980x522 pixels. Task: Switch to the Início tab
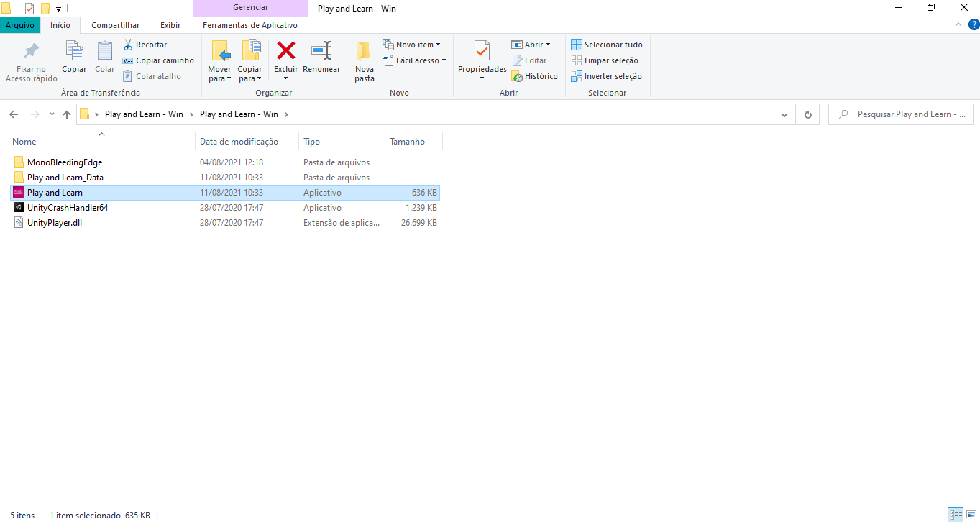60,25
